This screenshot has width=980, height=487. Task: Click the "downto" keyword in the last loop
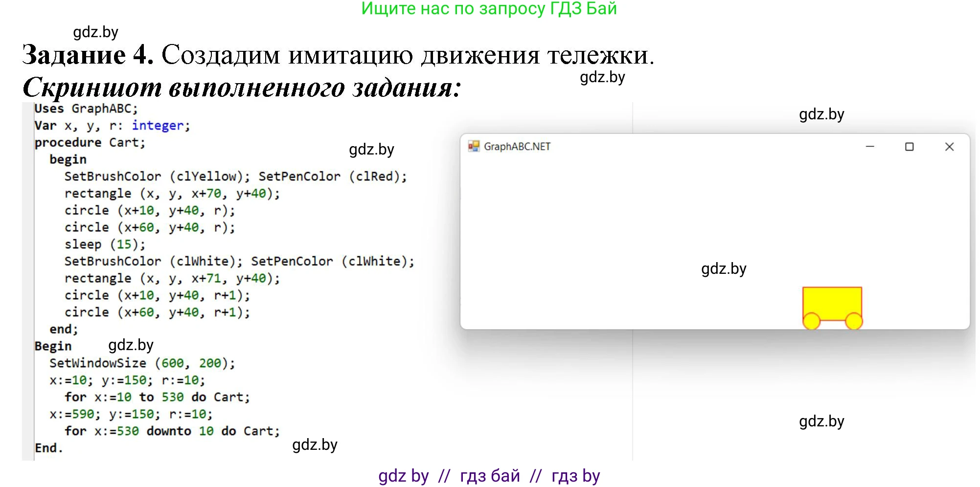pyautogui.click(x=169, y=431)
